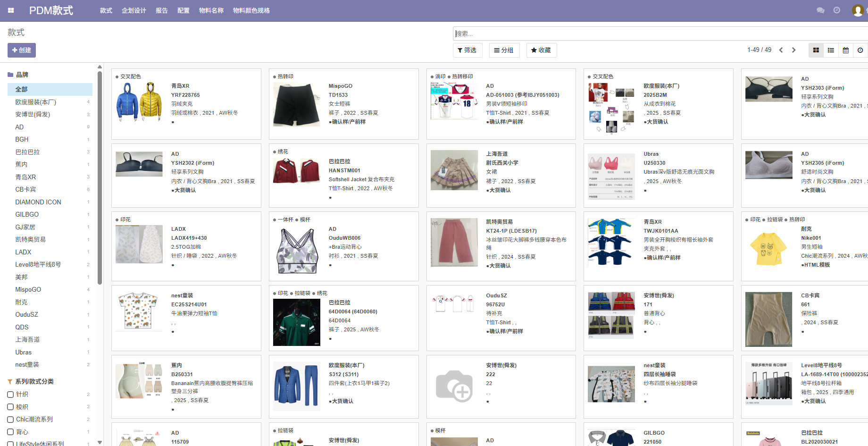Tick the Chic潮流系列 checkbox
This screenshot has width=868, height=446.
[10, 420]
